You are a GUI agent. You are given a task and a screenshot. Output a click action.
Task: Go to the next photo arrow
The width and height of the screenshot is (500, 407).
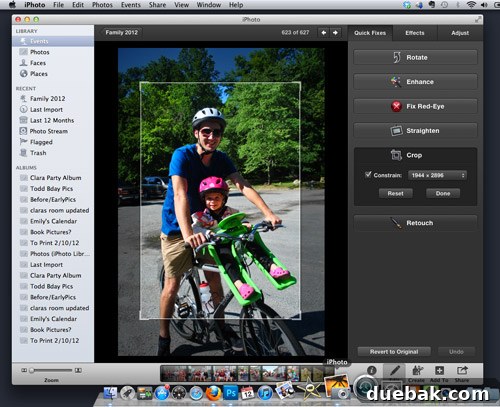pyautogui.click(x=335, y=33)
